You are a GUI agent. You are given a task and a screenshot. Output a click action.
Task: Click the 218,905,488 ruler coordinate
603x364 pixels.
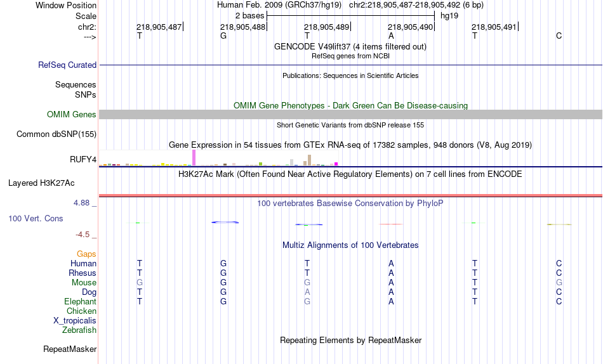pos(242,27)
